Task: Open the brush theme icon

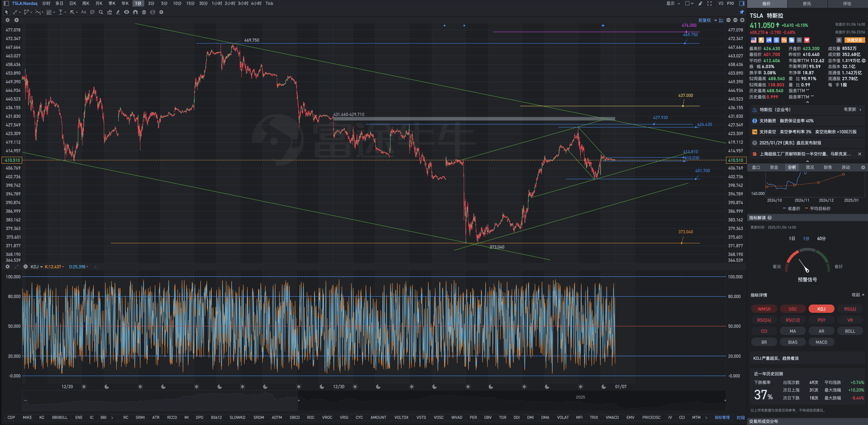Action: [700, 3]
